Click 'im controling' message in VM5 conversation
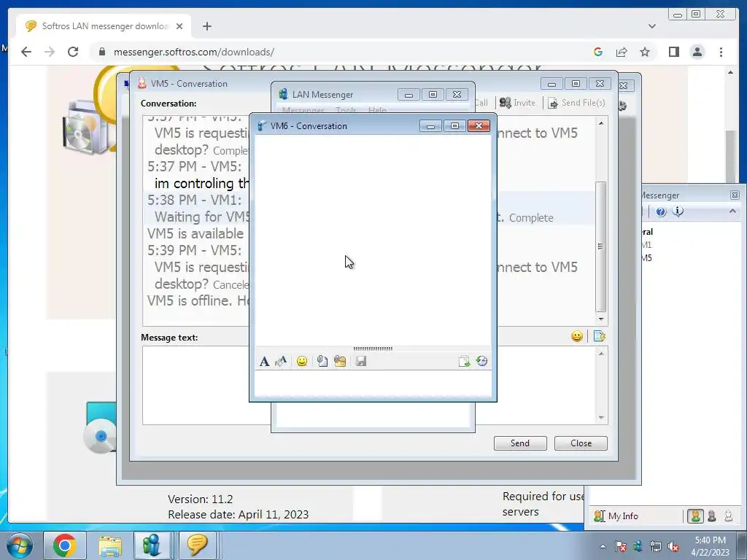Image resolution: width=747 pixels, height=560 pixels. click(202, 183)
